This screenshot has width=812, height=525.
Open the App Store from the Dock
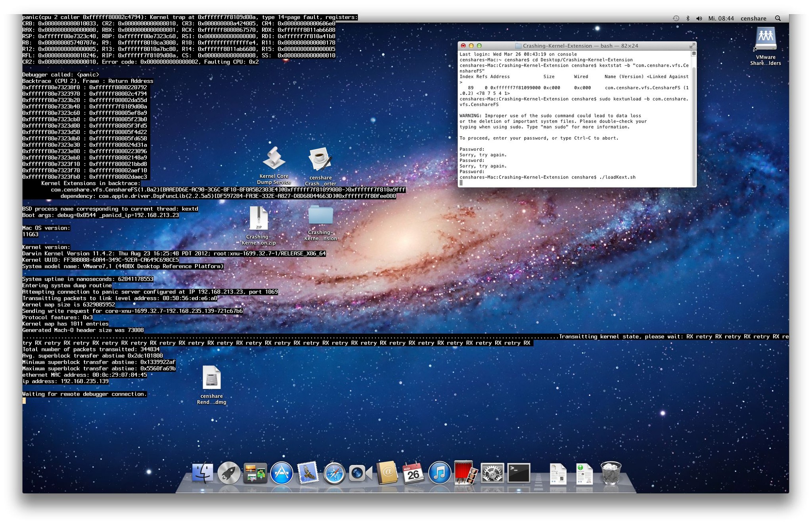point(280,473)
